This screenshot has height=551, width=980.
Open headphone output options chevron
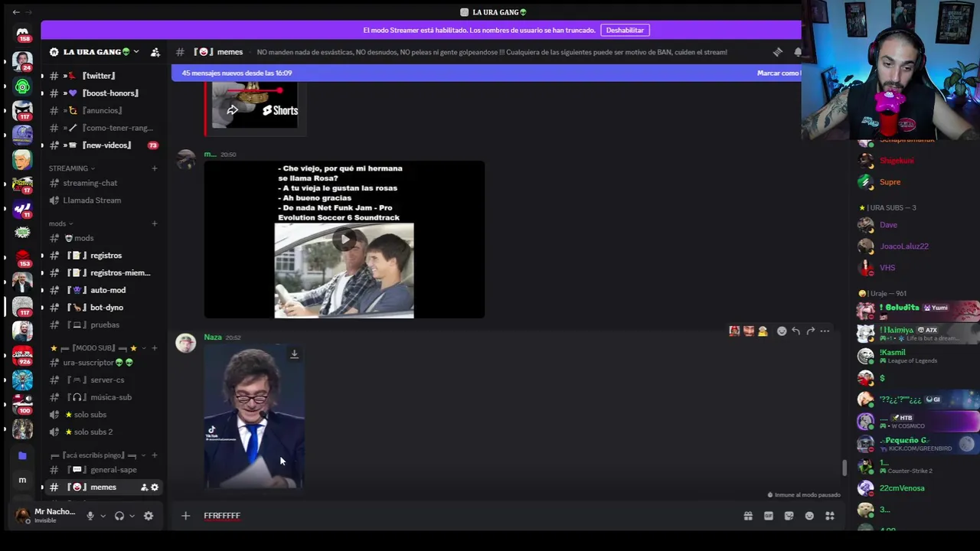pyautogui.click(x=132, y=516)
